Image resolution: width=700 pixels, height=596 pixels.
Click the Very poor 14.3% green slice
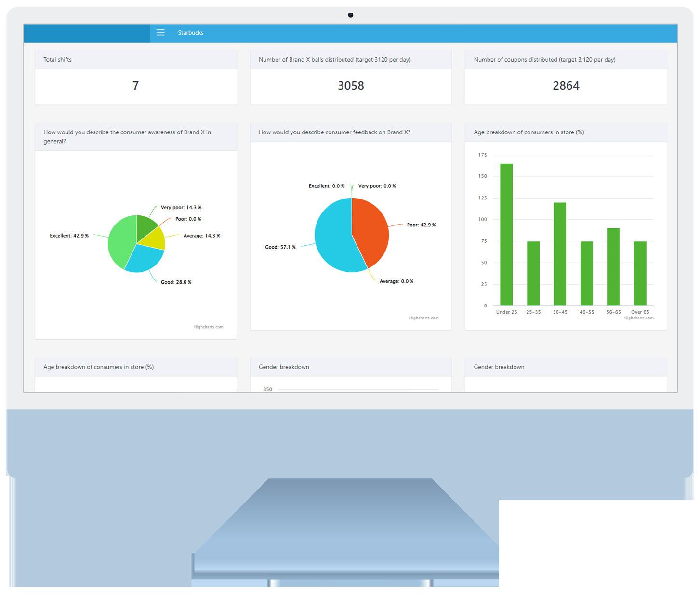[145, 226]
